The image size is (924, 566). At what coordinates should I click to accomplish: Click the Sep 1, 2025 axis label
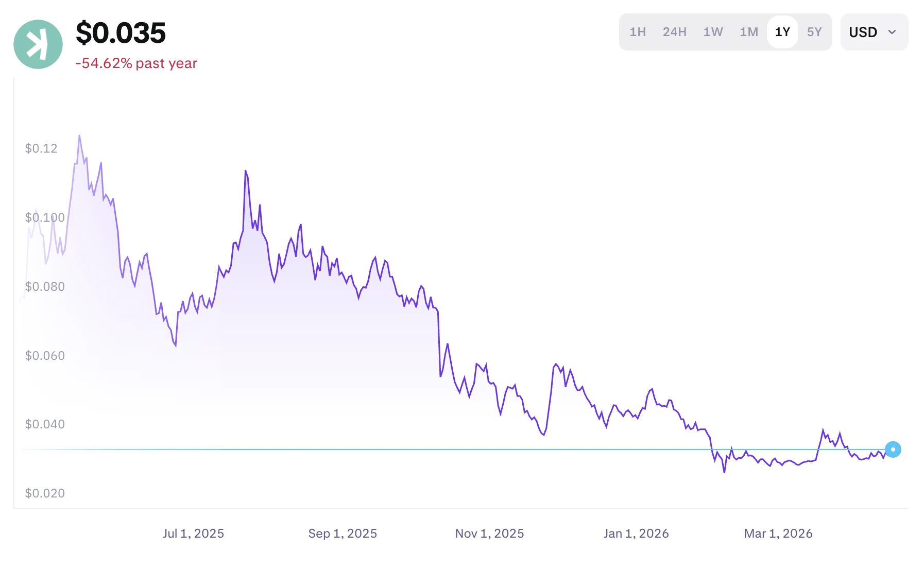click(x=343, y=534)
